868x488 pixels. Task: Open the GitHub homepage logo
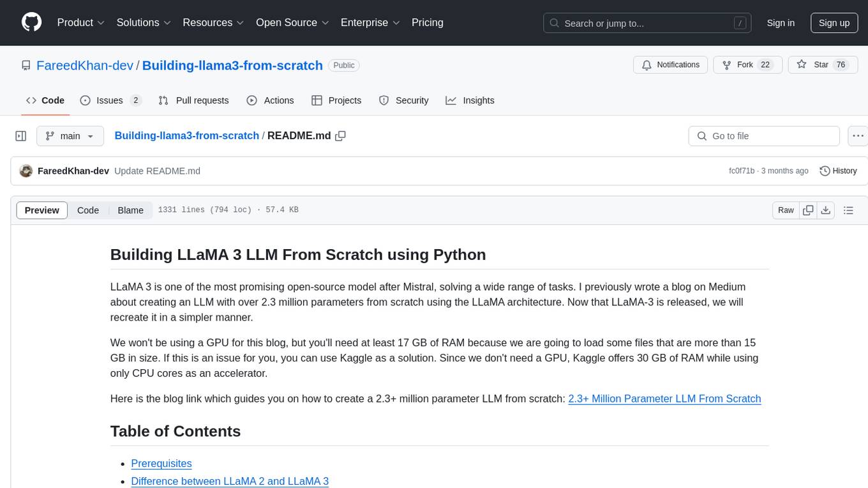click(31, 22)
